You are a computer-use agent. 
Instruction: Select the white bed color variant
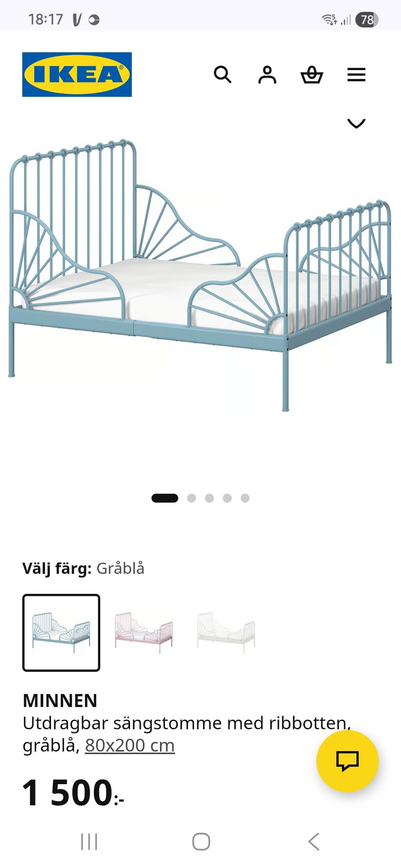pos(226,633)
